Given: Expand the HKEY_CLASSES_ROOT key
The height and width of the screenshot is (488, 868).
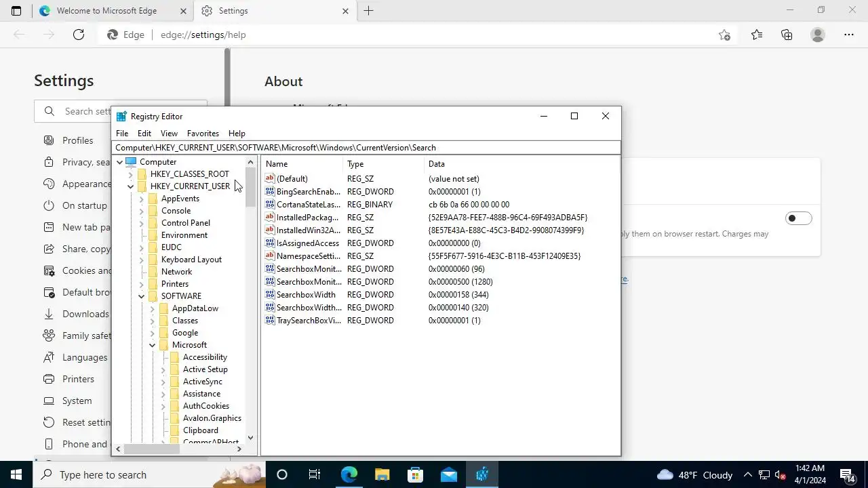Looking at the screenshot, I should pyautogui.click(x=131, y=174).
